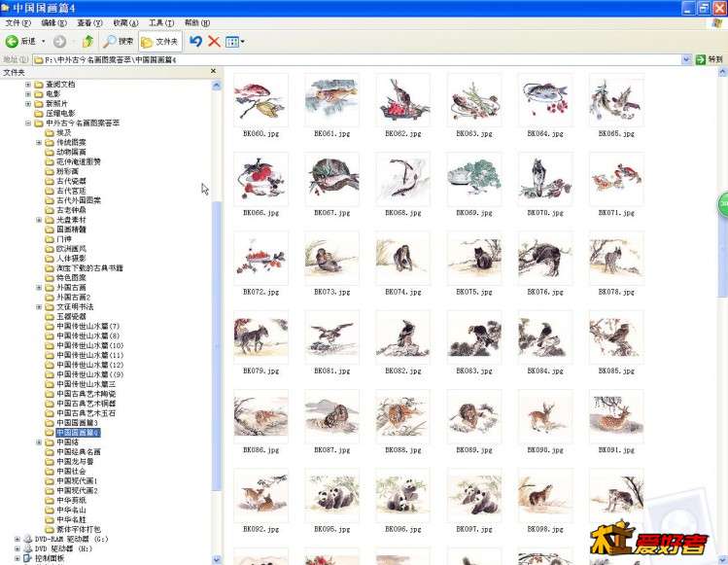This screenshot has height=565, width=728.
Task: Open the 帮助(H) menu
Action: pyautogui.click(x=197, y=22)
